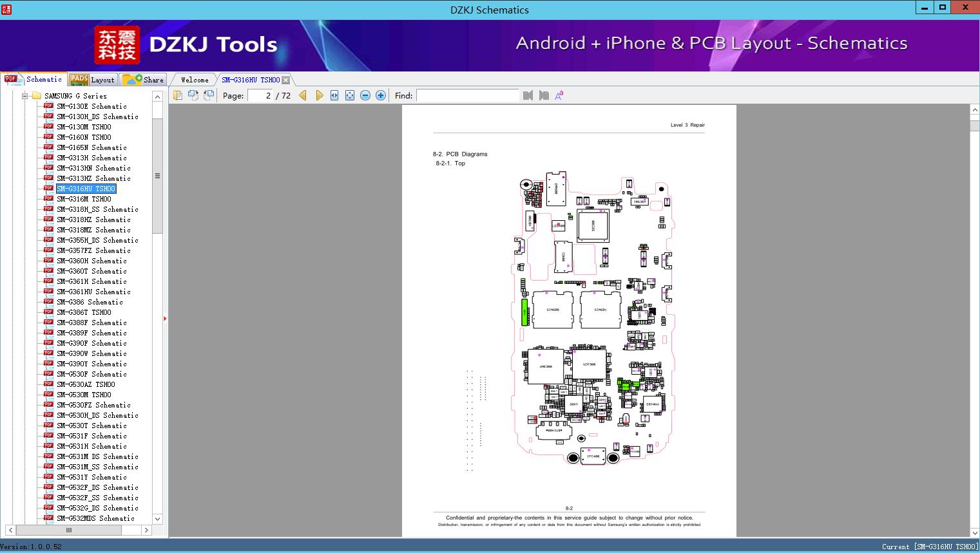Image resolution: width=980 pixels, height=553 pixels.
Task: Open SM-G388F Schematic entry
Action: tap(91, 323)
